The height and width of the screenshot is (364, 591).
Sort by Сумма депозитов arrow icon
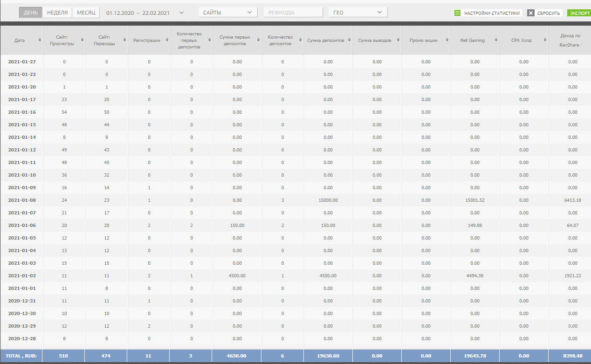pyautogui.click(x=348, y=41)
